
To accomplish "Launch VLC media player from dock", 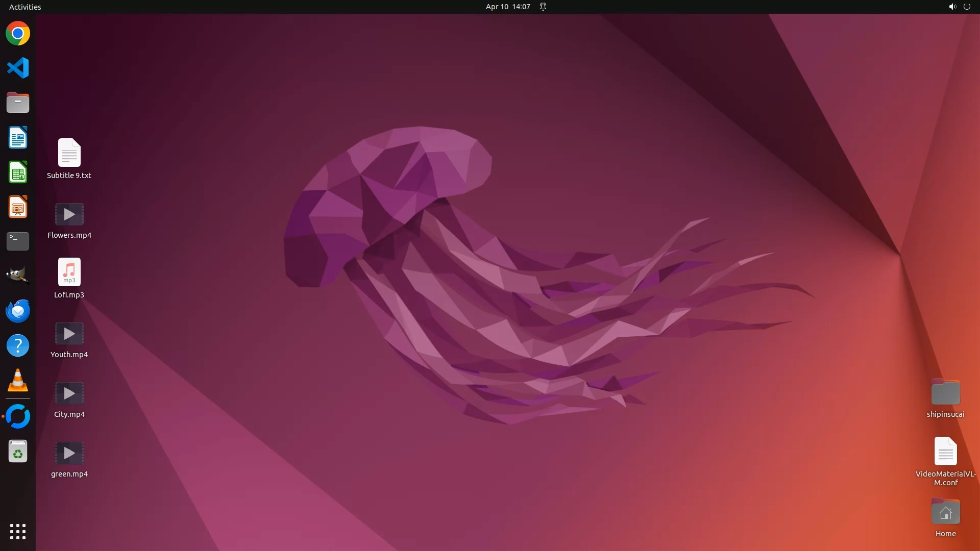I will click(18, 381).
